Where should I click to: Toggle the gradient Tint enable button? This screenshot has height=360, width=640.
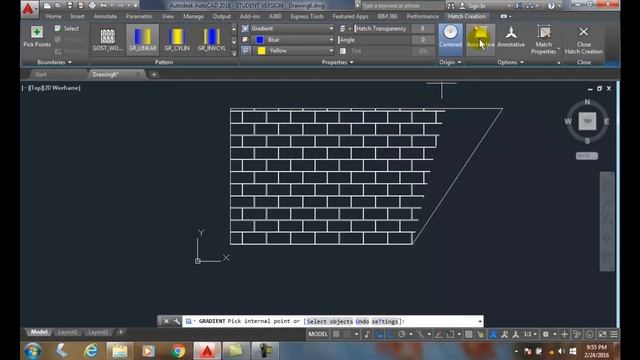[x=343, y=51]
